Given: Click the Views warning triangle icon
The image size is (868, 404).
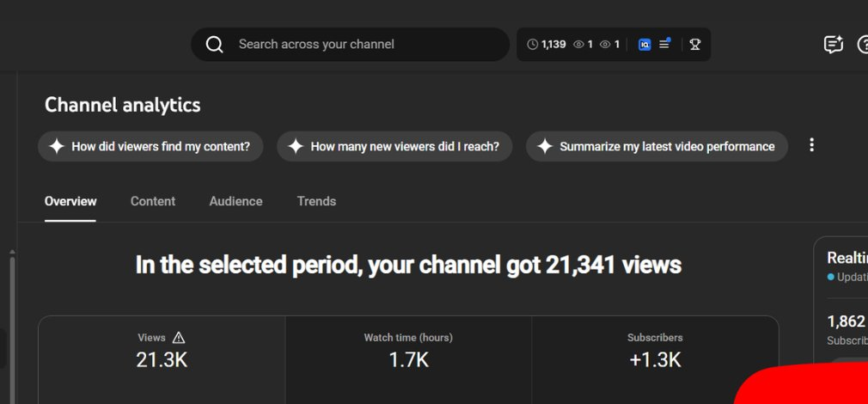Looking at the screenshot, I should point(178,338).
